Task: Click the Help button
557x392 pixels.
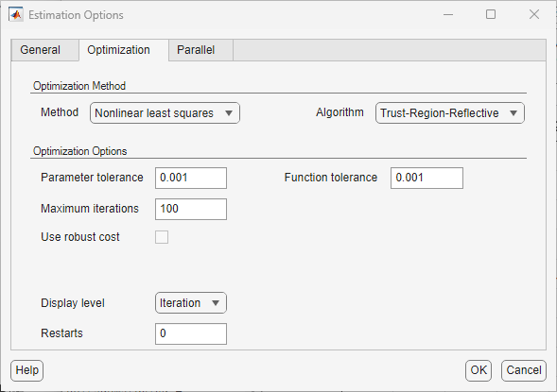Action: (x=27, y=370)
